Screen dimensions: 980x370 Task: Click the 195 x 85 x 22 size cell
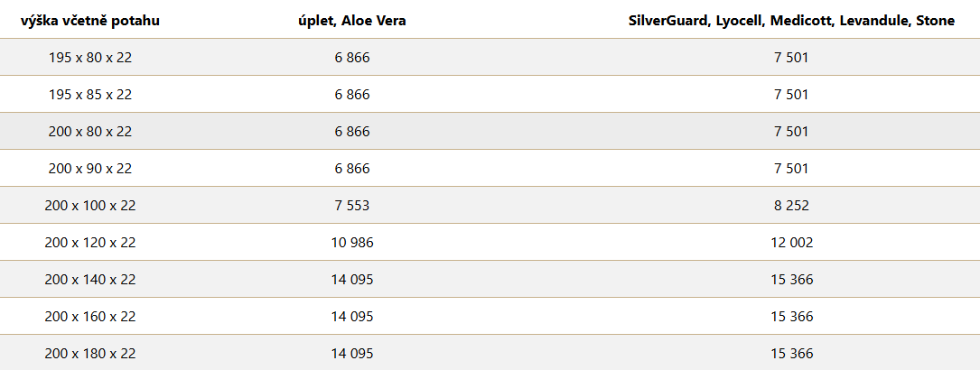click(90, 94)
